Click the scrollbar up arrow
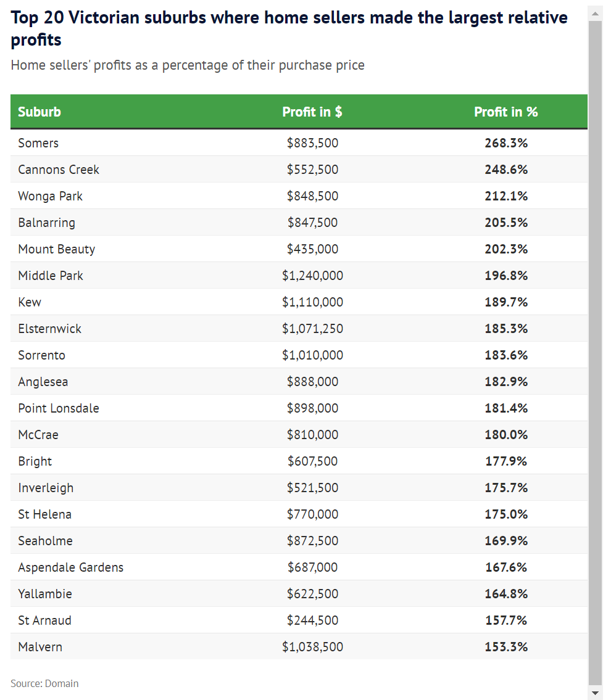 [595, 12]
